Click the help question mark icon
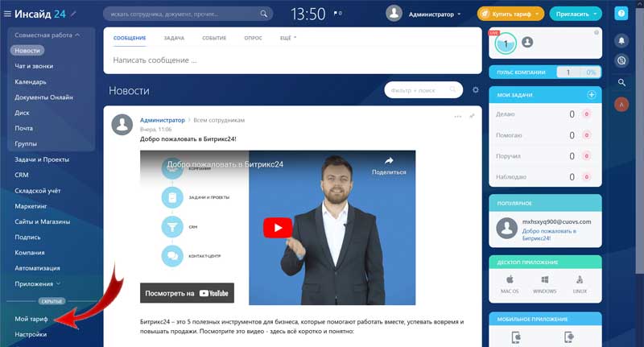This screenshot has width=644, height=347. (621, 14)
